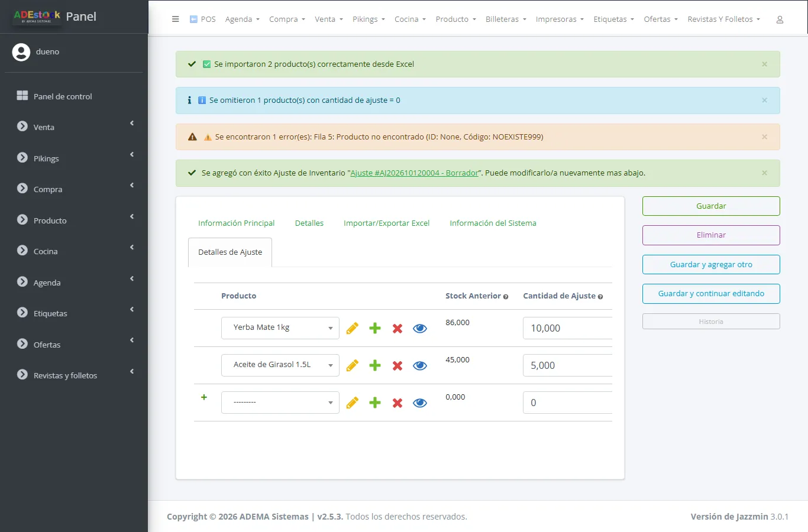
Task: Click the POS shortcut icon in navbar
Action: coord(193,19)
